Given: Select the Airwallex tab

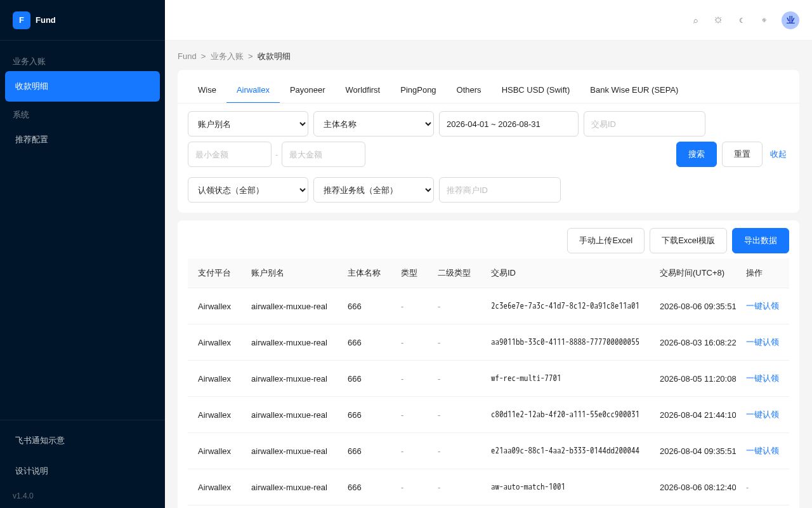Looking at the screenshot, I should [x=253, y=90].
